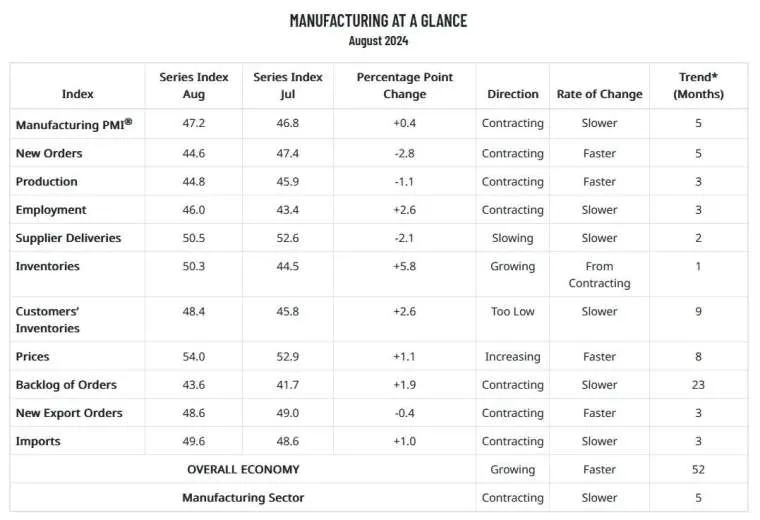Screen dimensions: 760x520
Task: Click the New Orders row label
Action: point(49,153)
